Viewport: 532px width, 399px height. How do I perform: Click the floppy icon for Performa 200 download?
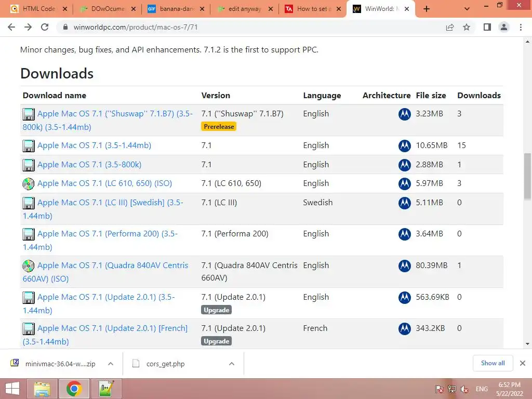pos(29,234)
